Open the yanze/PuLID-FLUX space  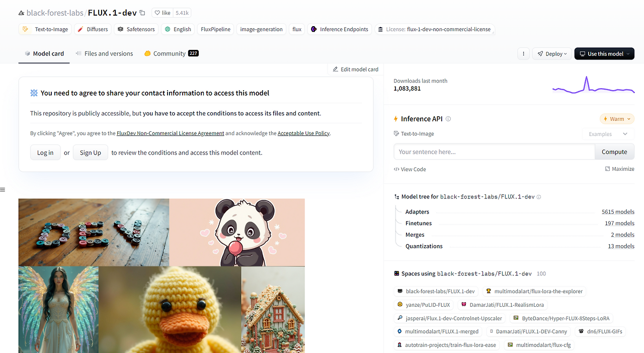(424, 305)
